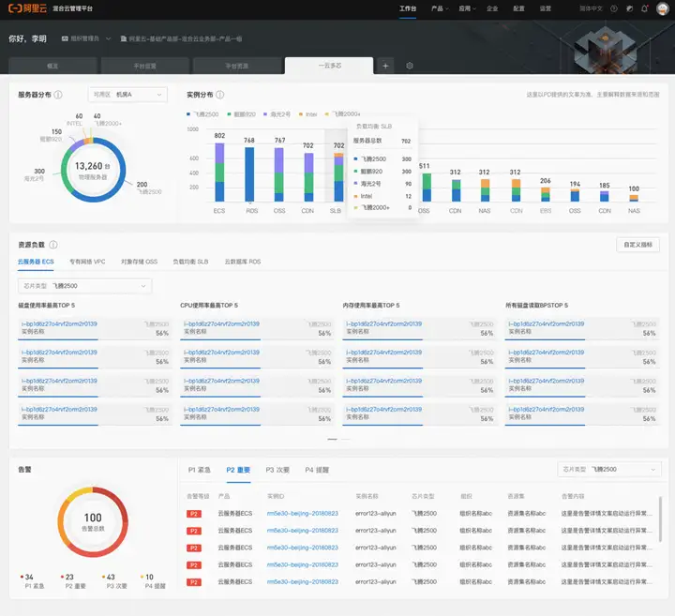Click the 13,260 物理服务器 donut center
The image size is (675, 616).
coord(93,170)
